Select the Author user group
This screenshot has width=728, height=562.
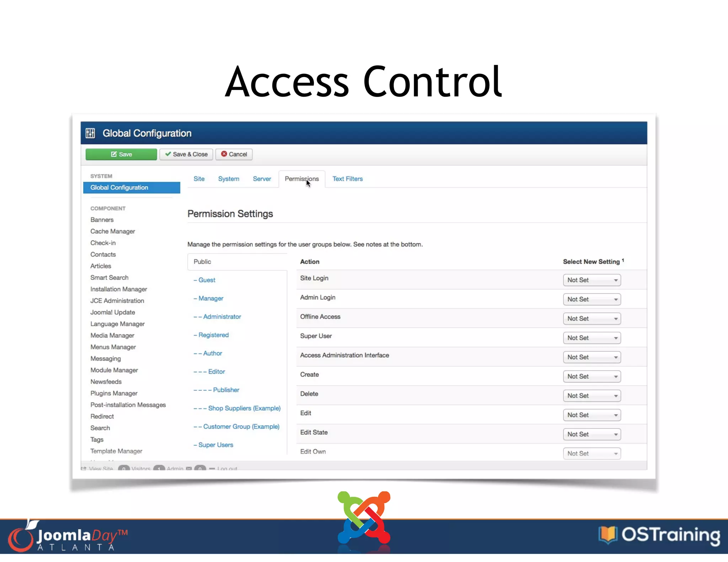point(208,353)
